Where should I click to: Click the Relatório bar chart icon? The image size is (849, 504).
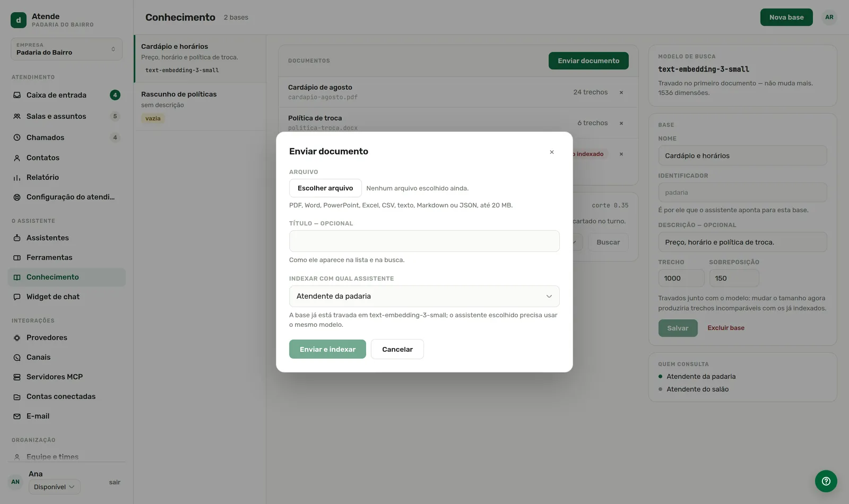click(17, 177)
